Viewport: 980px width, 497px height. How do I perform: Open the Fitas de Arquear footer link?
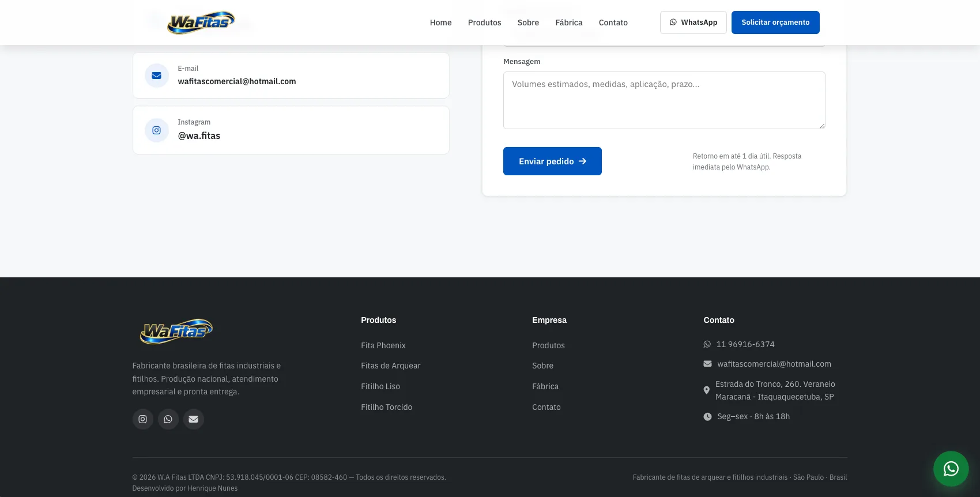391,366
